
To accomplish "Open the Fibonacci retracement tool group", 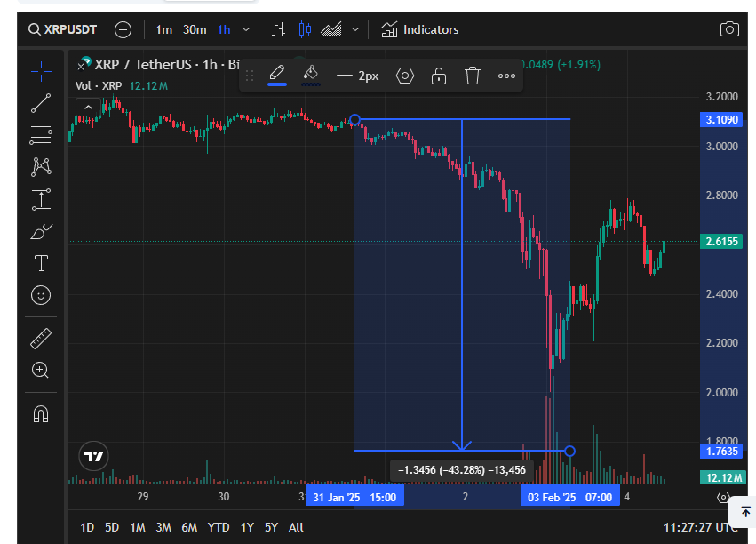I will [x=41, y=135].
